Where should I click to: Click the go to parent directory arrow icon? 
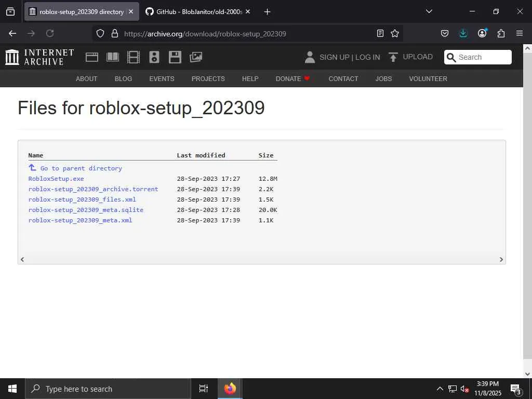click(x=32, y=167)
